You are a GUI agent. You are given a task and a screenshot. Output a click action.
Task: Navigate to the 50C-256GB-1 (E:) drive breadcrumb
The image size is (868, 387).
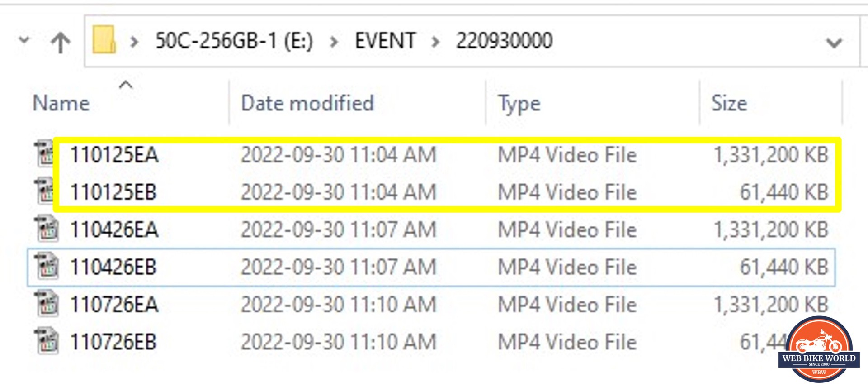tap(234, 41)
